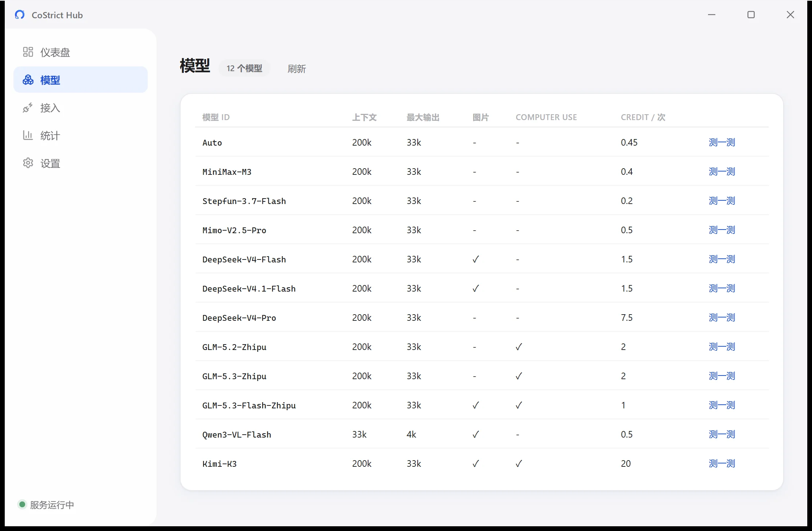The width and height of the screenshot is (812, 531).
Task: Click the 最大输出 column header
Action: [423, 117]
